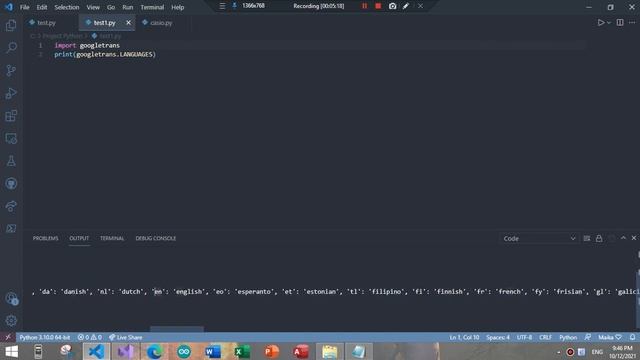Switch to the DEBUG CONSOLE panel tab
Viewport: 640px width, 360px height.
tap(156, 238)
